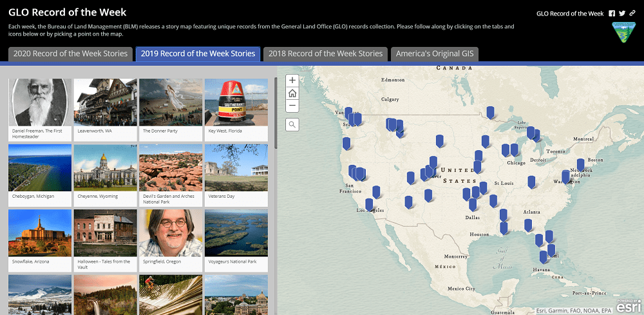644x315 pixels.
Task: Click the Esri, Garmin, FAO attribution text
Action: point(574,311)
